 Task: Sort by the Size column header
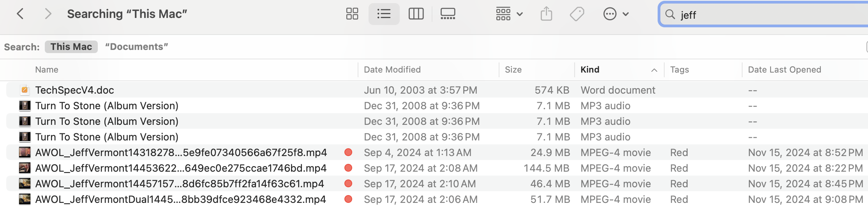513,70
